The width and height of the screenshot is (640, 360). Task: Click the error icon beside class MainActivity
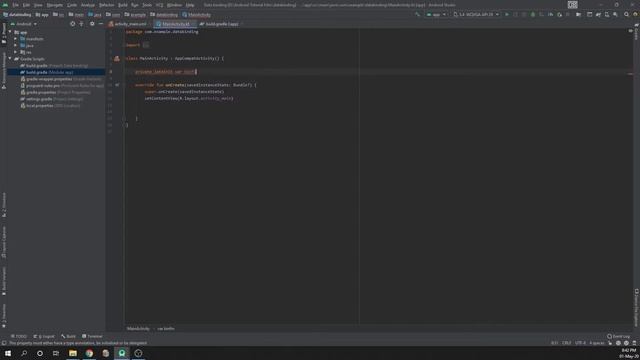click(117, 58)
